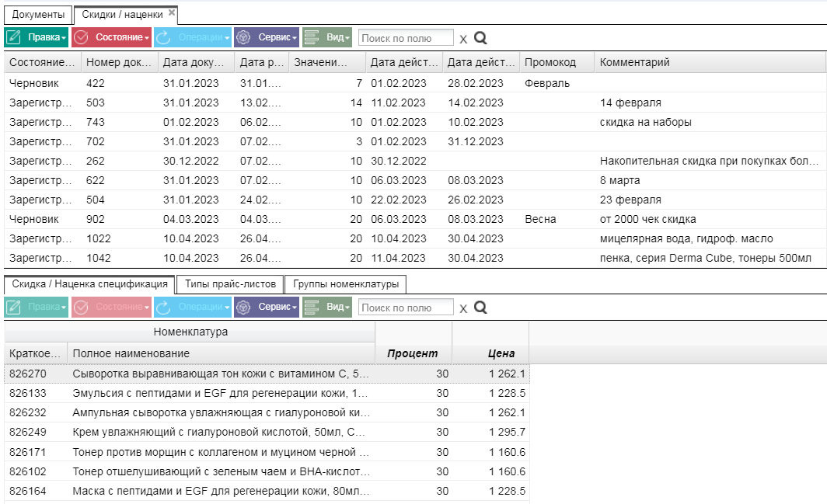Image resolution: width=827 pixels, height=504 pixels.
Task: Open the upper Сервис dropdown menu
Action: click(x=267, y=37)
